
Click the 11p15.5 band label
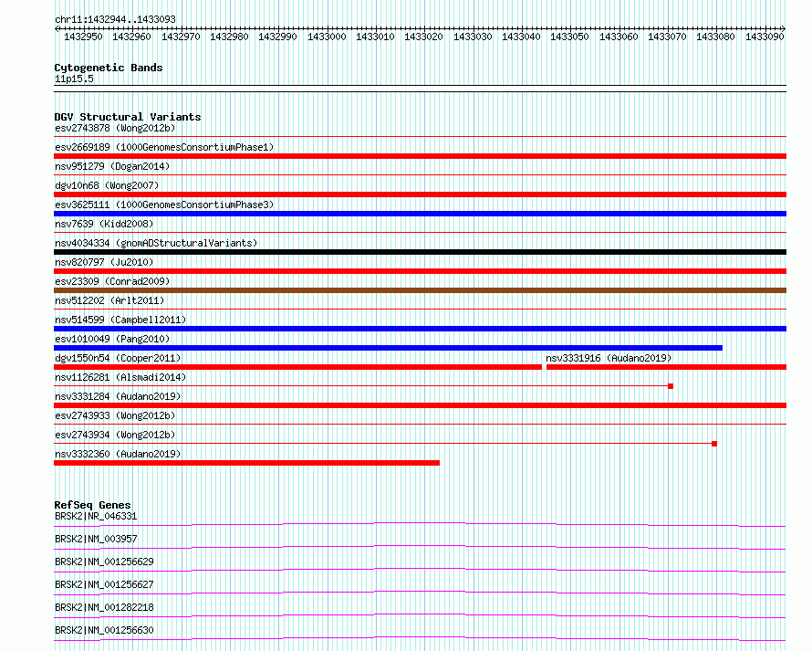coord(74,79)
